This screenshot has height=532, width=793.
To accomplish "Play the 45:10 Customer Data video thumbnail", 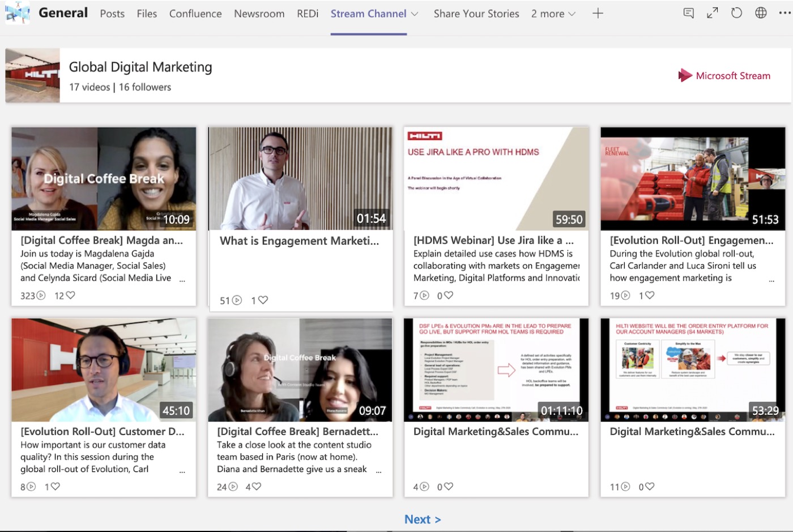I will 104,370.
